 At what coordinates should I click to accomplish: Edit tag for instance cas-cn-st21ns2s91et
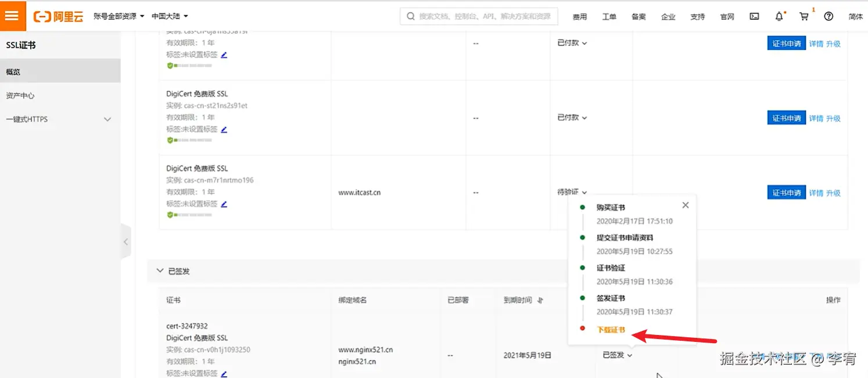224,130
